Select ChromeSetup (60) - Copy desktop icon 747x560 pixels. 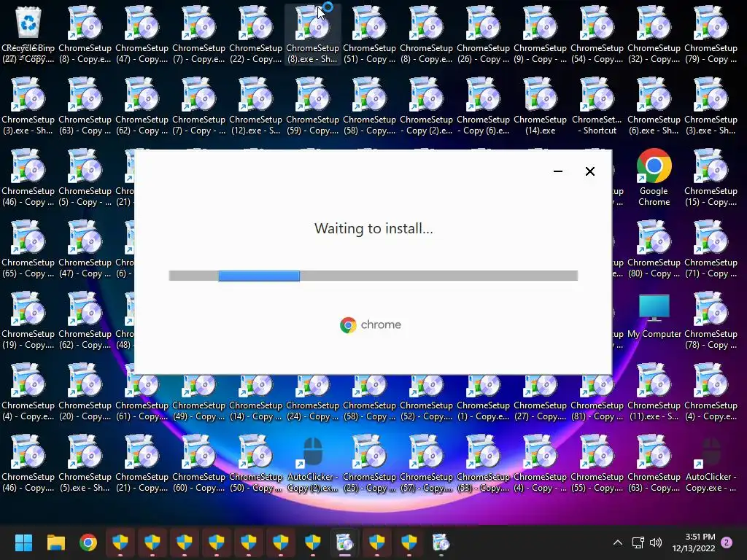198,463
